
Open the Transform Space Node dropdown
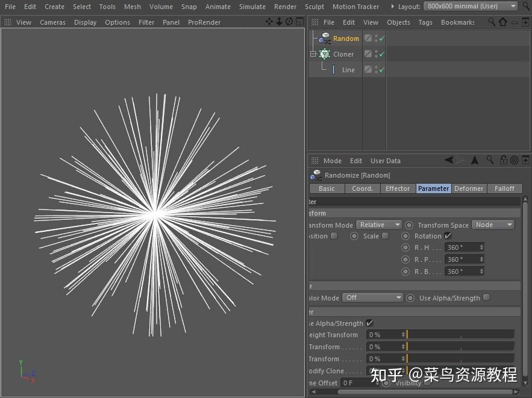[493, 225]
